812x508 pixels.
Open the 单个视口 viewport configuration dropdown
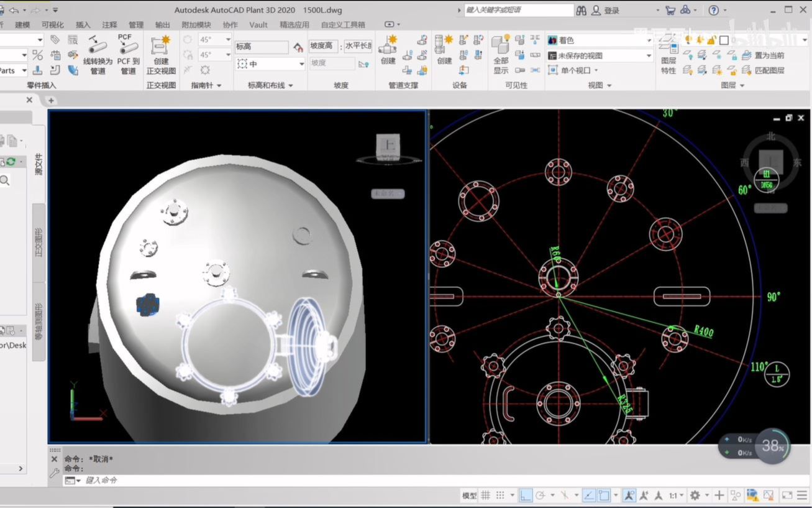596,70
